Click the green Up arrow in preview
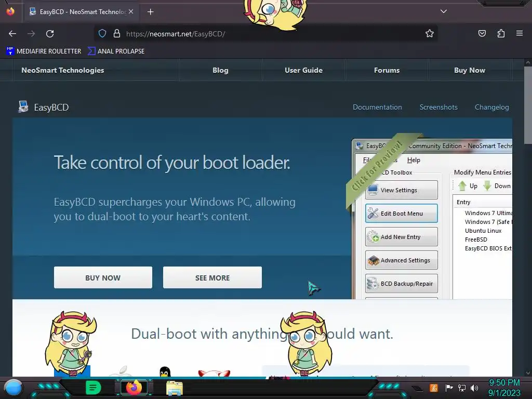 462,185
